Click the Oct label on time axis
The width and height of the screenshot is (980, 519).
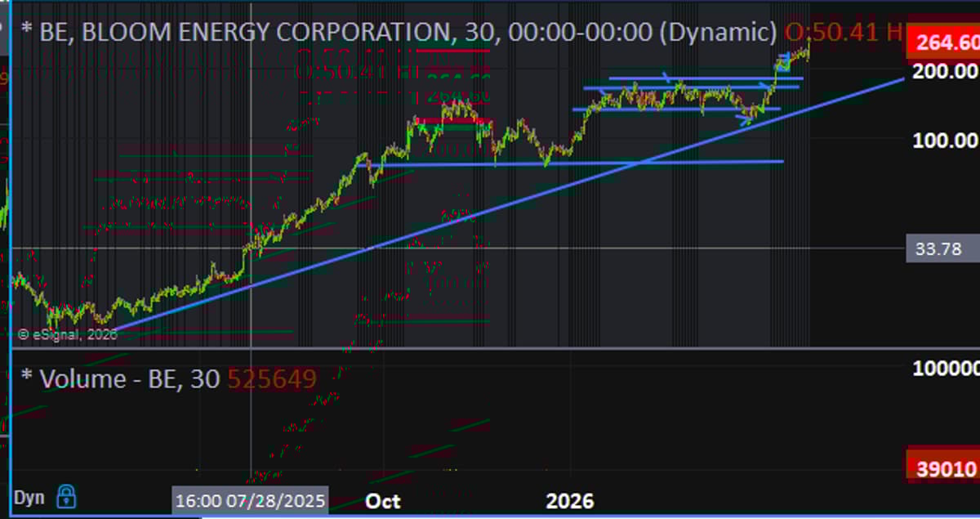coord(383,500)
